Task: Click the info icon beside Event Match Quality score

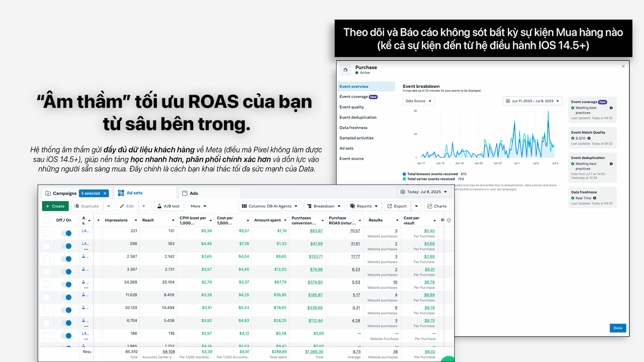Action: pyautogui.click(x=589, y=138)
